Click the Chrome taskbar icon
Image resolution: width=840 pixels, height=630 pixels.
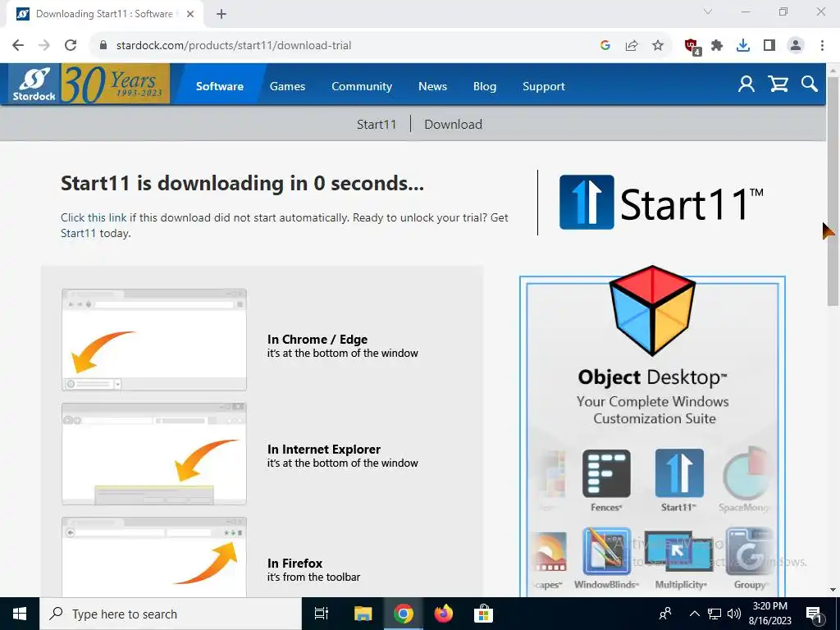[403, 614]
